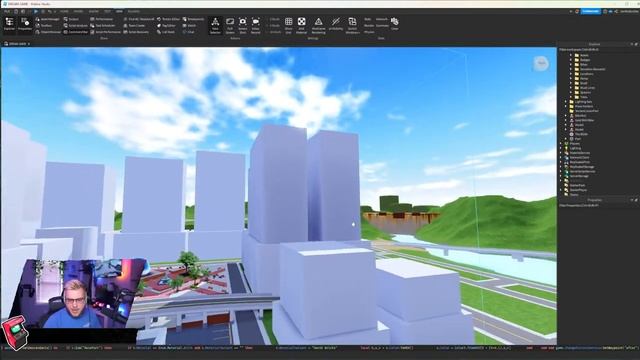Switch to the HOME ribbon tab
640x360 pixels.
click(x=64, y=11)
